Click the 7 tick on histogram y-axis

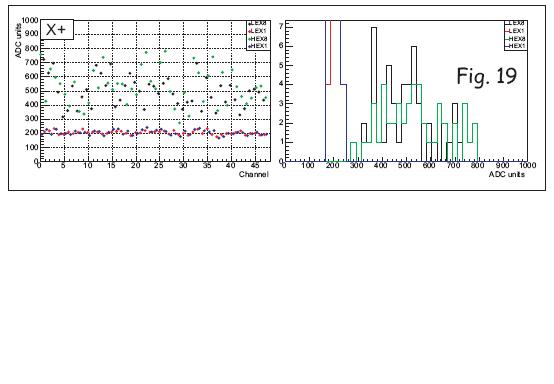[x=281, y=26]
